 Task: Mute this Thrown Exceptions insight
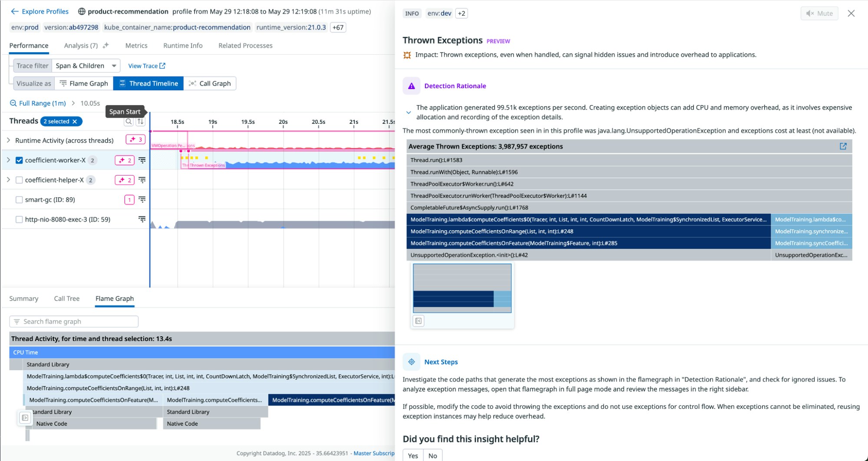(819, 13)
